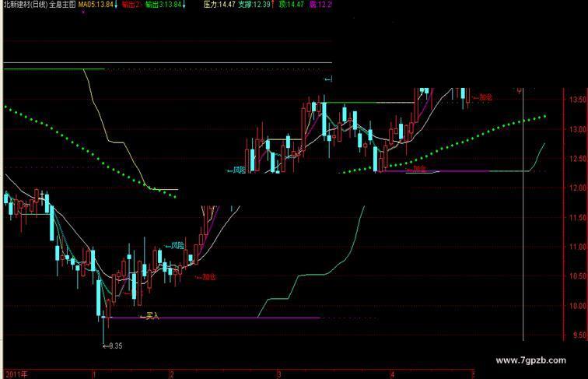Screen dimensions: 588x379
Task: Click the green 输出3:13.84 indicator value
Action: (163, 5)
